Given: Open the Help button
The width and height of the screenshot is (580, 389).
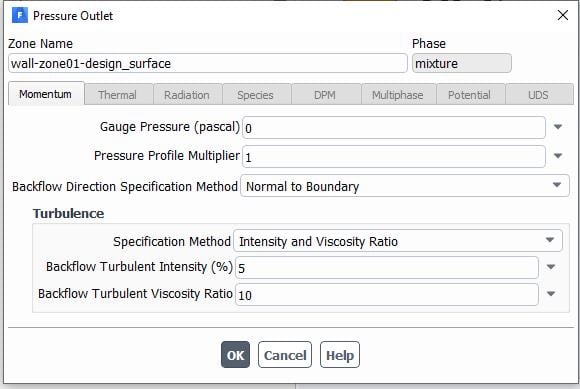Looking at the screenshot, I should coord(340,355).
